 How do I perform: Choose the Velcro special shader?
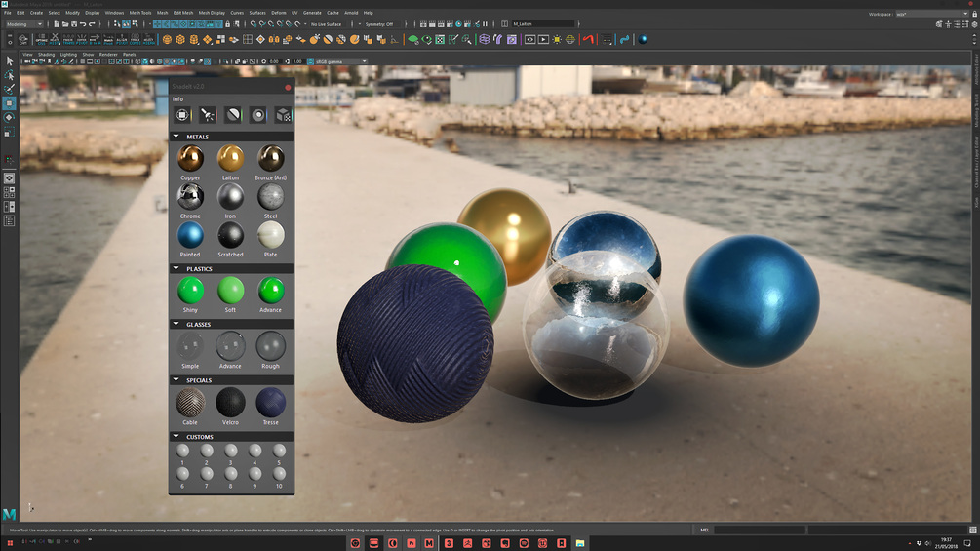click(231, 403)
